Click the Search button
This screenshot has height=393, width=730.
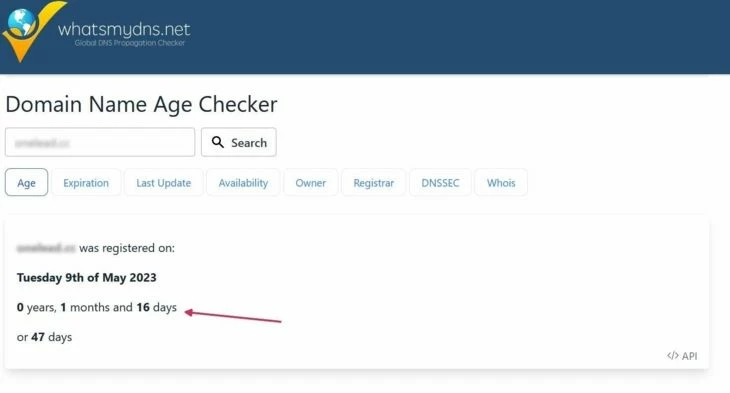[x=239, y=142]
